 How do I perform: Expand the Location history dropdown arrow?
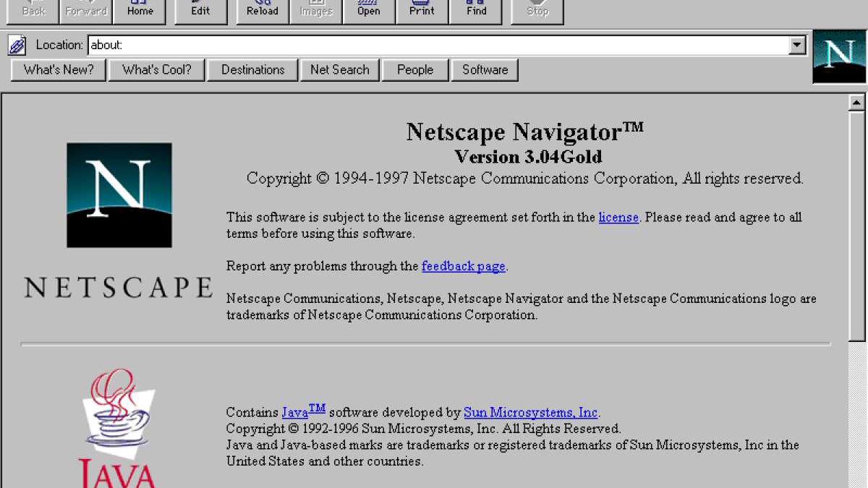797,45
